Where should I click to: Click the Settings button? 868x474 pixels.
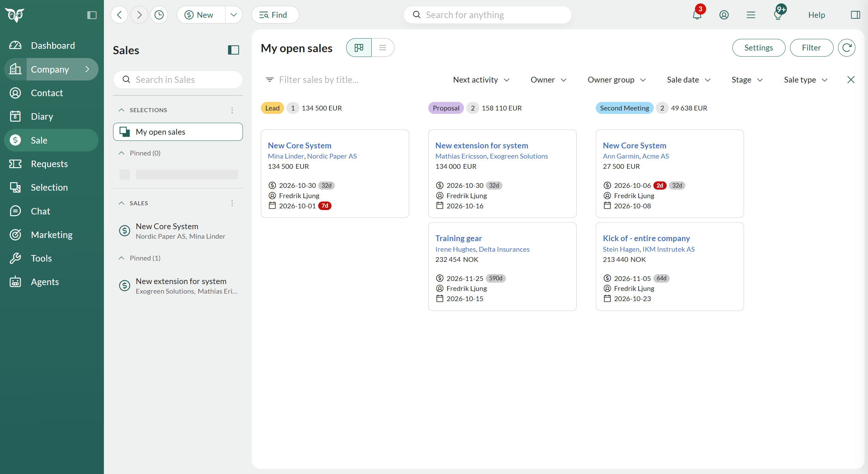pyautogui.click(x=759, y=48)
